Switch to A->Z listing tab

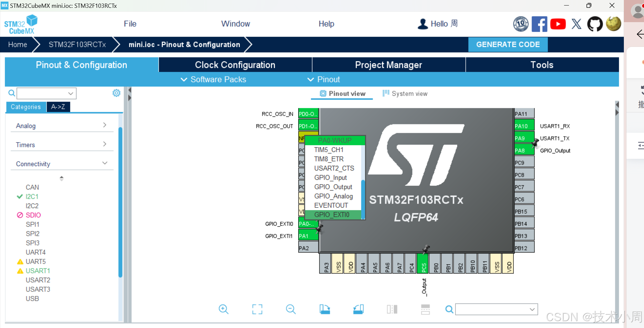tap(58, 107)
